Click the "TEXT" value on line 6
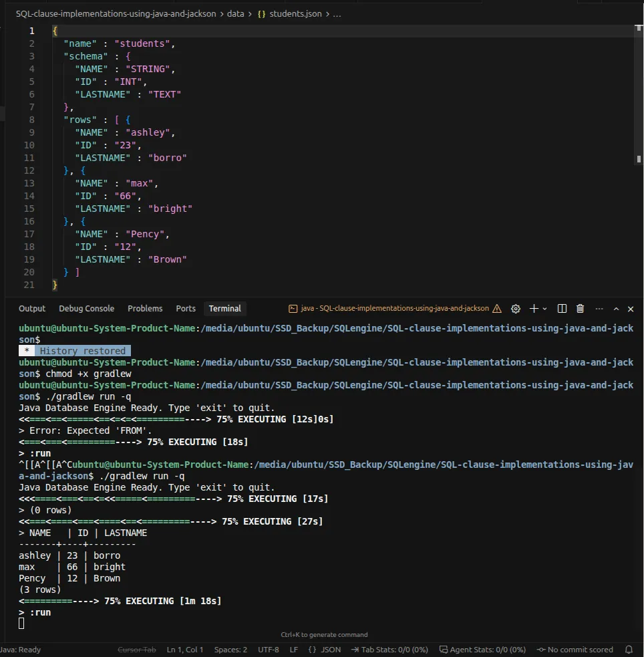 [x=164, y=94]
